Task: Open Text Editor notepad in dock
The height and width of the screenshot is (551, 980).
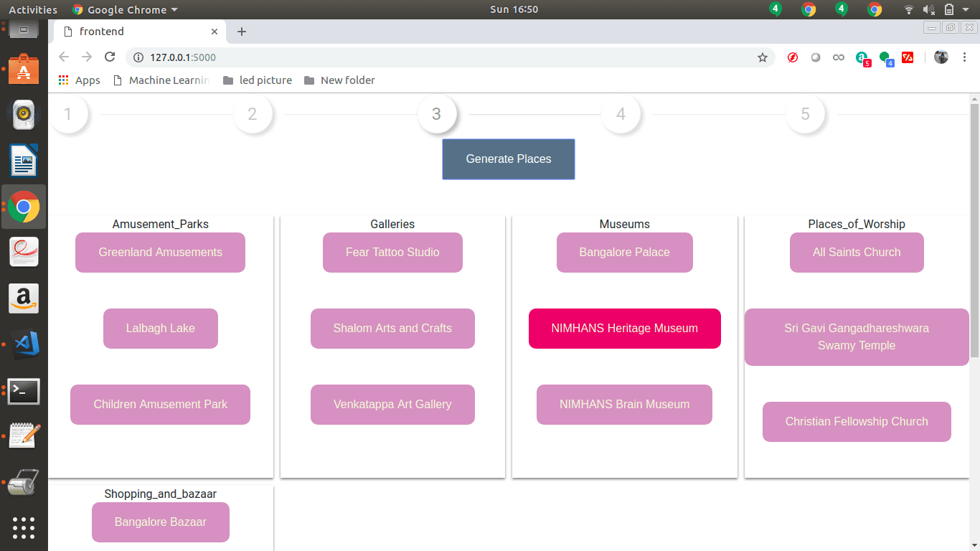Action: point(24,435)
